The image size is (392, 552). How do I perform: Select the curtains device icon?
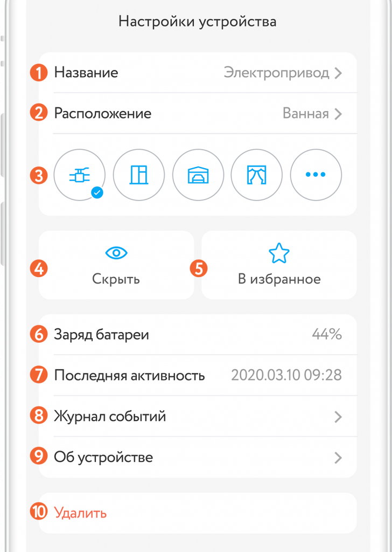point(257,175)
